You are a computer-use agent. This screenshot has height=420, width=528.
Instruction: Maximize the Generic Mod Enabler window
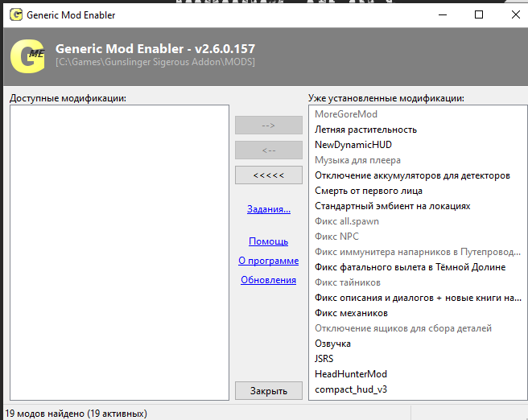point(478,14)
